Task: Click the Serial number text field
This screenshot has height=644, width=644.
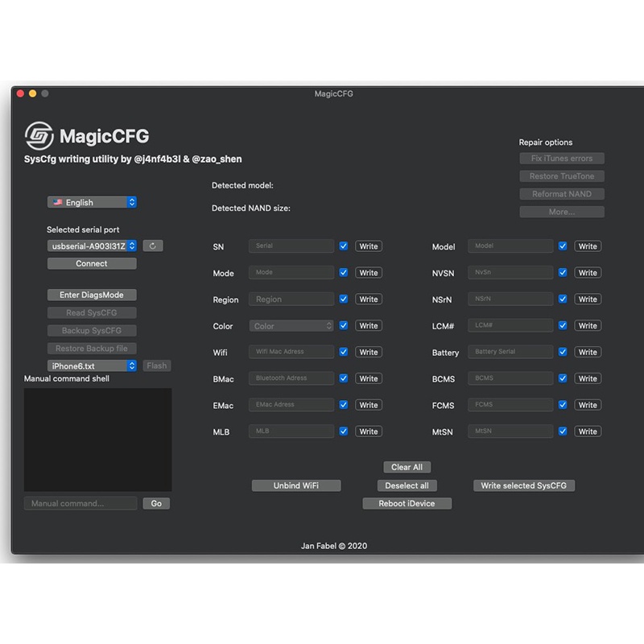Action: tap(291, 246)
